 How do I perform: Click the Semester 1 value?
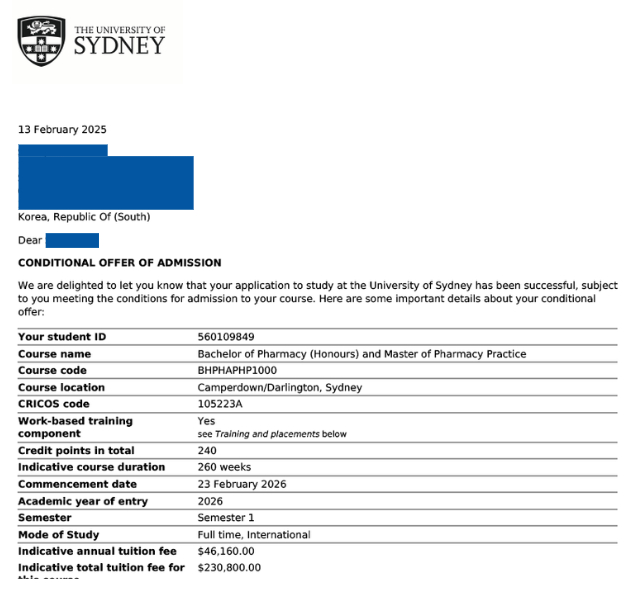pos(226,518)
